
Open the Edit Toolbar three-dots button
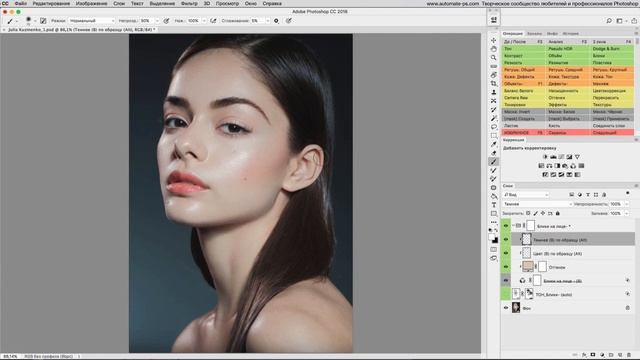(x=493, y=222)
